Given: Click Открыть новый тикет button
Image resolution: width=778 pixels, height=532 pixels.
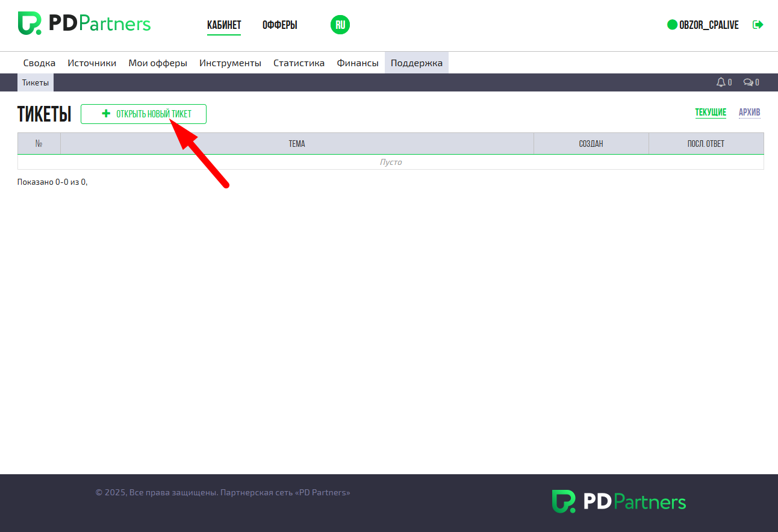Looking at the screenshot, I should (x=143, y=114).
